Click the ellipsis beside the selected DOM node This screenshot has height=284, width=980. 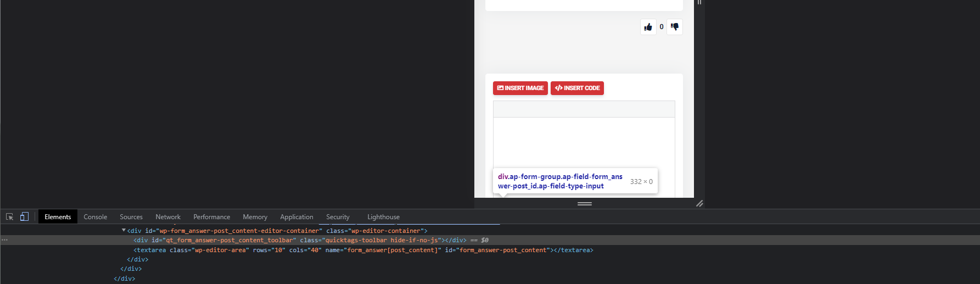[5, 240]
